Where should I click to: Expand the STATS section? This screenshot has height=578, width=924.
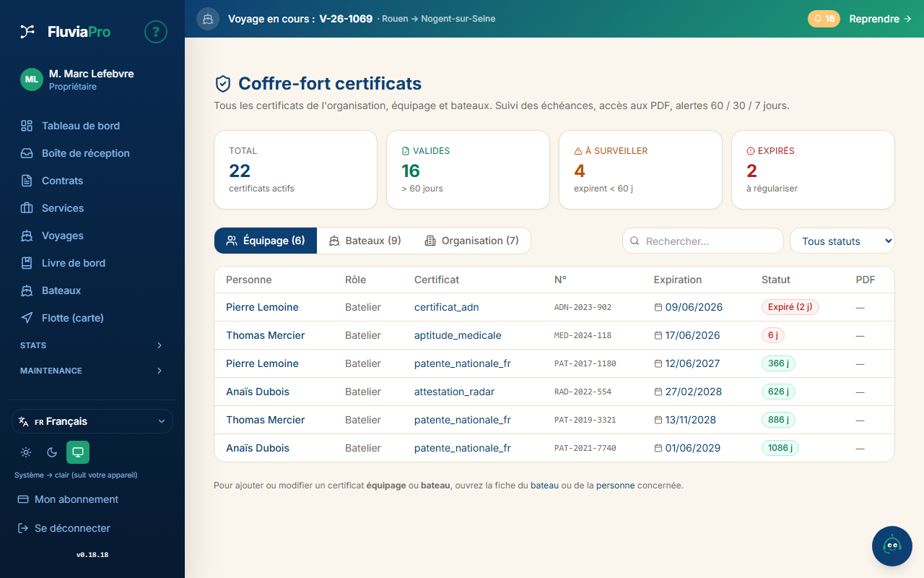point(92,345)
